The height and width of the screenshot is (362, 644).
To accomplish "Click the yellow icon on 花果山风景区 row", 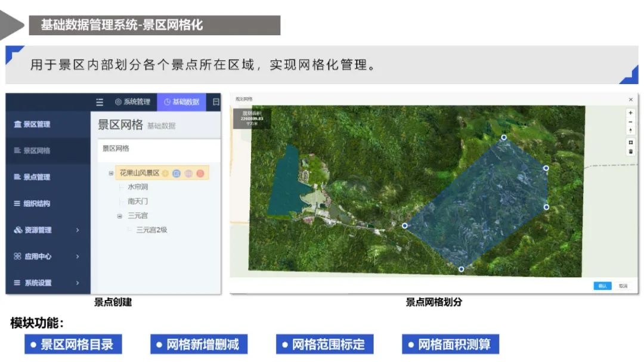I will coord(165,174).
